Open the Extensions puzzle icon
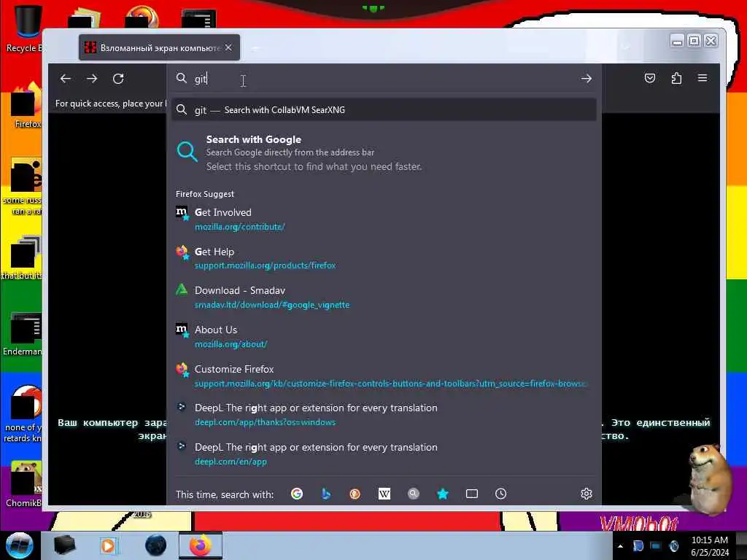Screen dimensions: 747x560 point(676,78)
